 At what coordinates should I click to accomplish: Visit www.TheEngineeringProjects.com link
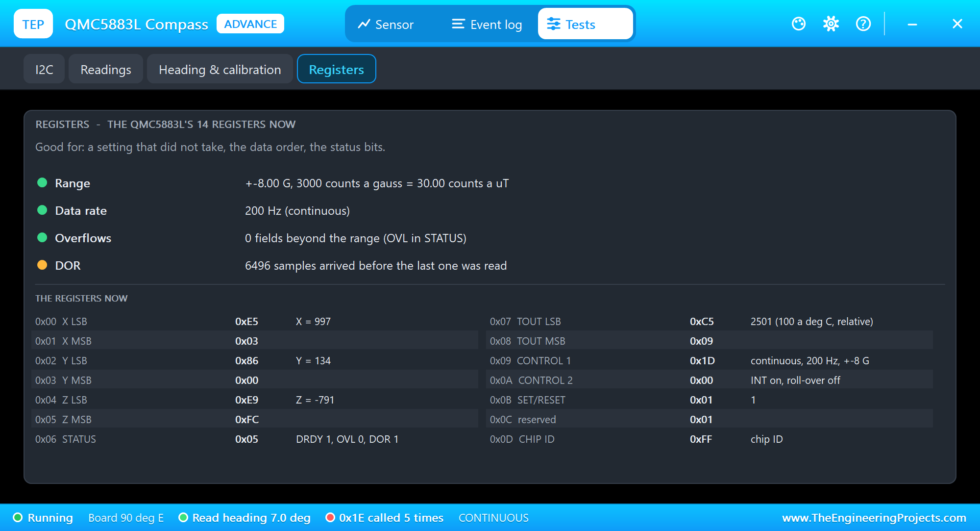(874, 518)
